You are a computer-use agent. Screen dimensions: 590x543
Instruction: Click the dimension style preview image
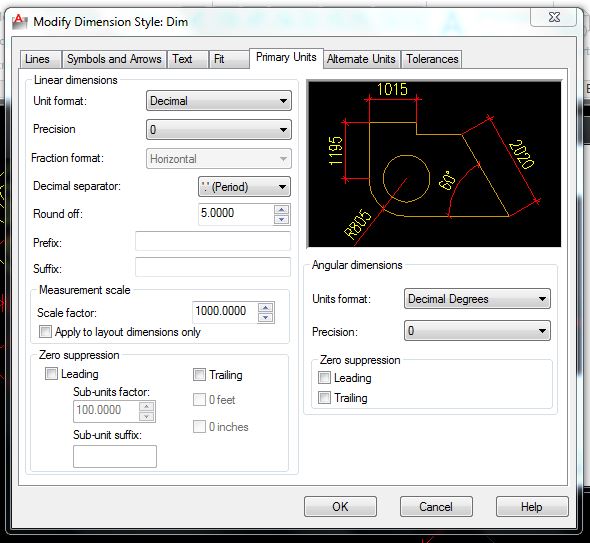(x=434, y=164)
